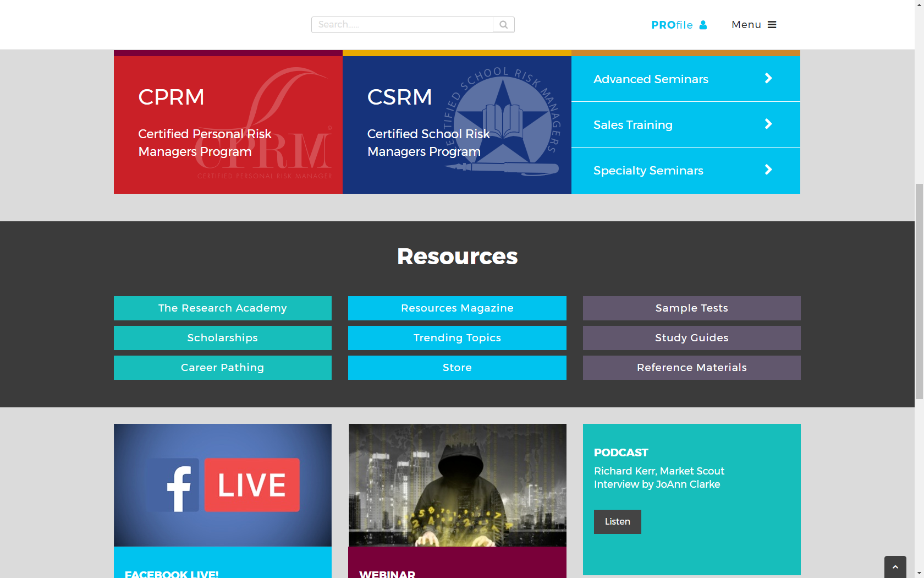Open Advanced Seminars link
Image resolution: width=924 pixels, height=578 pixels.
pyautogui.click(x=686, y=79)
